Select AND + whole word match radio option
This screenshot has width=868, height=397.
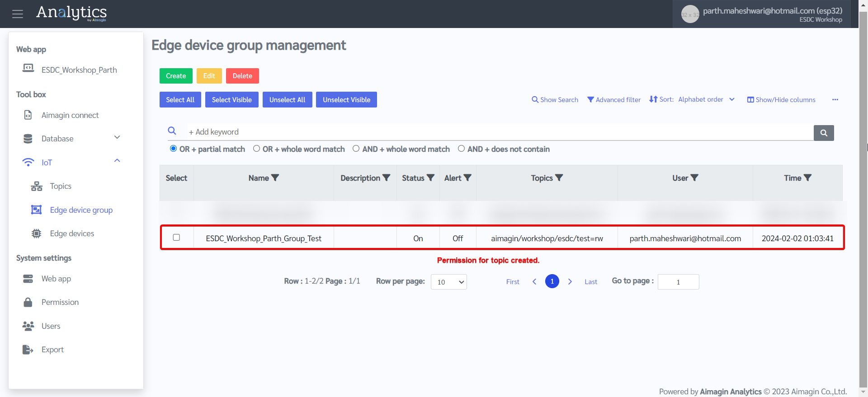click(356, 149)
